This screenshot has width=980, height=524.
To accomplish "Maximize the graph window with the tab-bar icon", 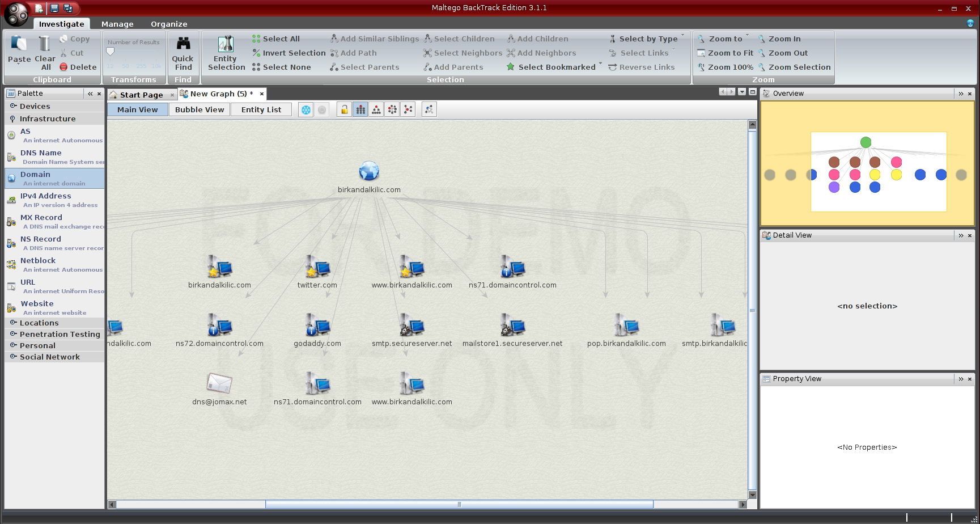I will [753, 92].
